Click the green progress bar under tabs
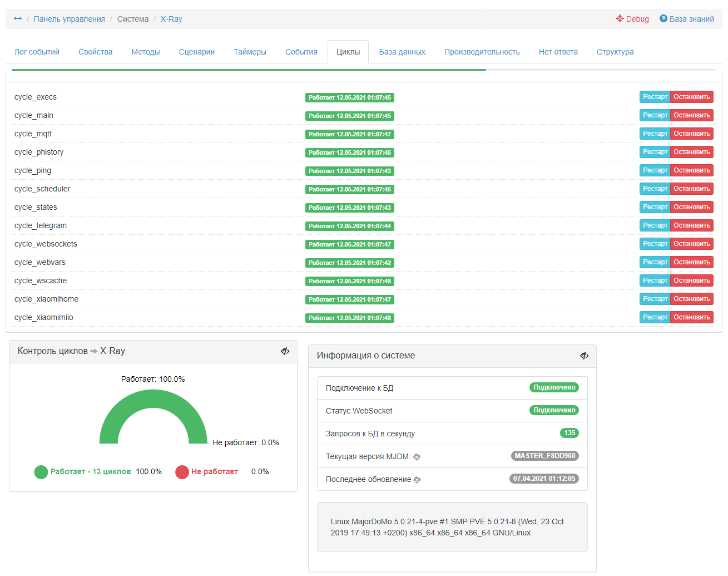The image size is (728, 576). coord(248,70)
